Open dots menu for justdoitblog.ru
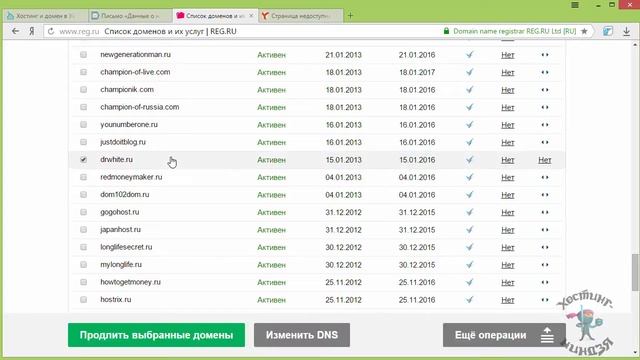 (545, 142)
